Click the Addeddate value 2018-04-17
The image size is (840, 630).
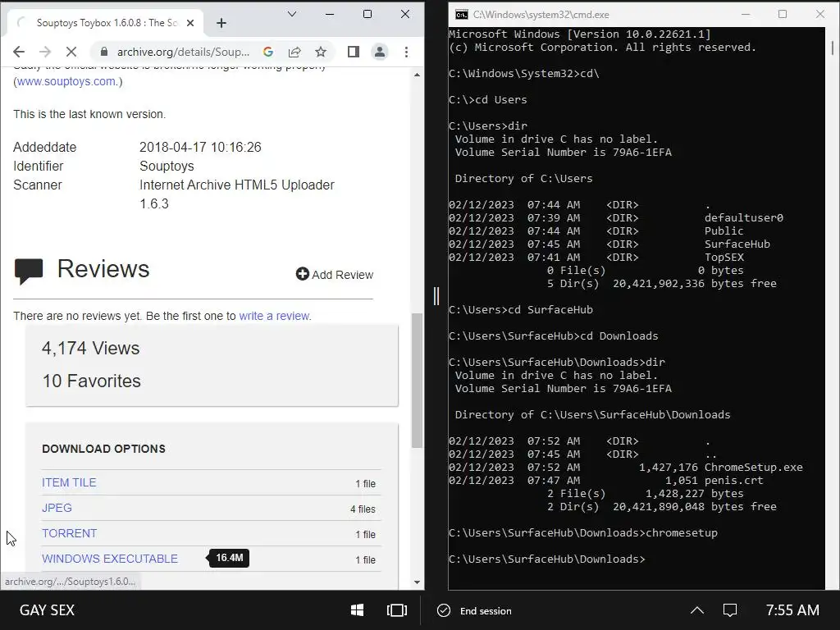(200, 148)
